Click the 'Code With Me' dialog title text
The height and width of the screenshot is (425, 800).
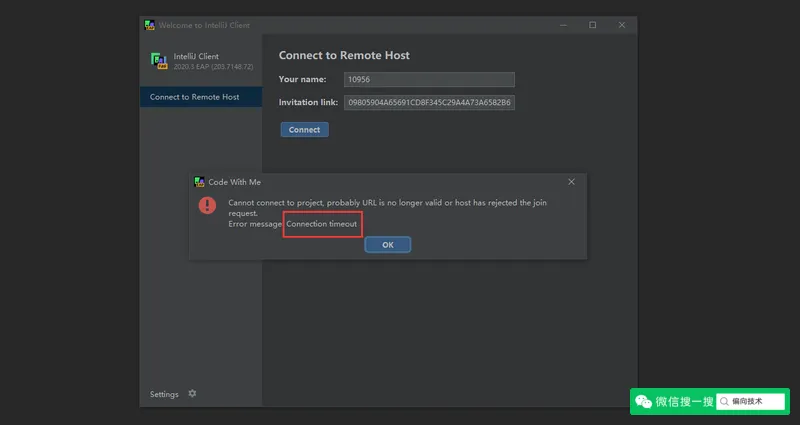[234, 182]
